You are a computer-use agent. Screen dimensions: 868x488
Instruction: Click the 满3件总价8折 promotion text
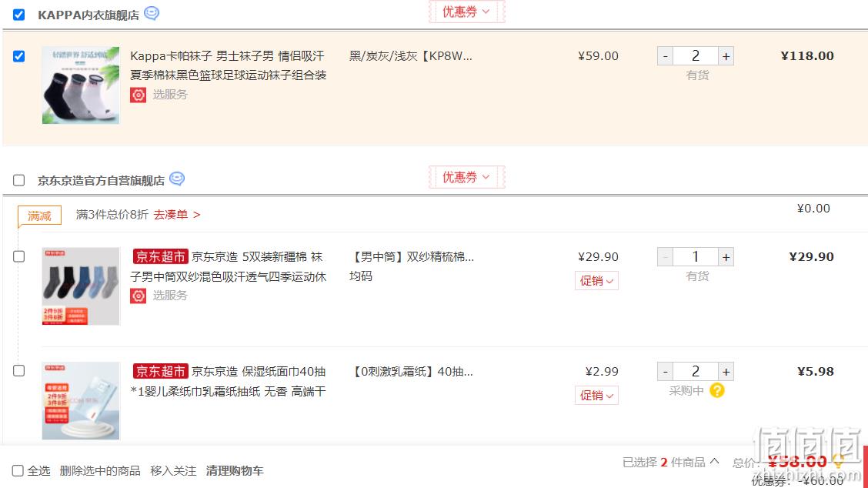(x=112, y=214)
